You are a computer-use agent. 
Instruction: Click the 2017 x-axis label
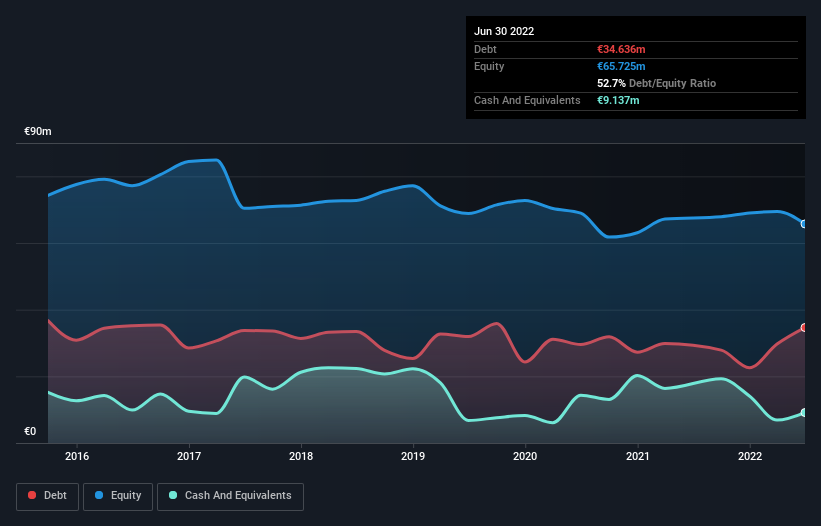(189, 456)
